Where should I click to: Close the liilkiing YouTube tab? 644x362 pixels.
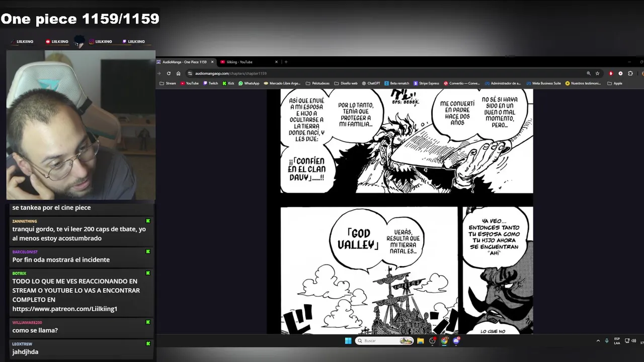point(276,62)
